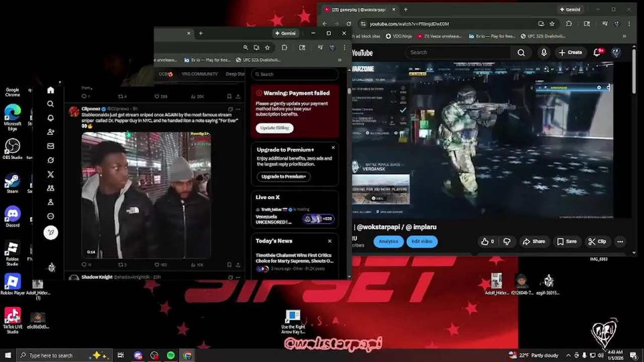The image size is (644, 362).
Task: Open X Notifications bell in sidebar
Action: point(50,118)
